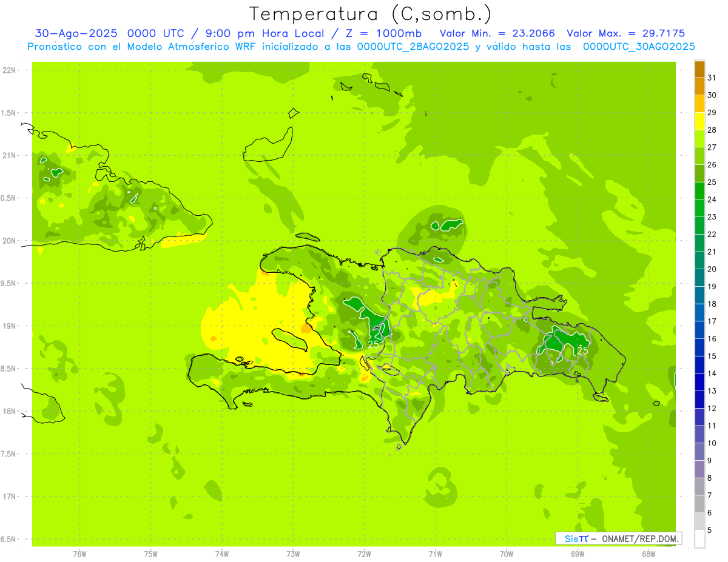728x562 pixels.
Task: Click the '25' contour label near 72W
Action: 374,344
